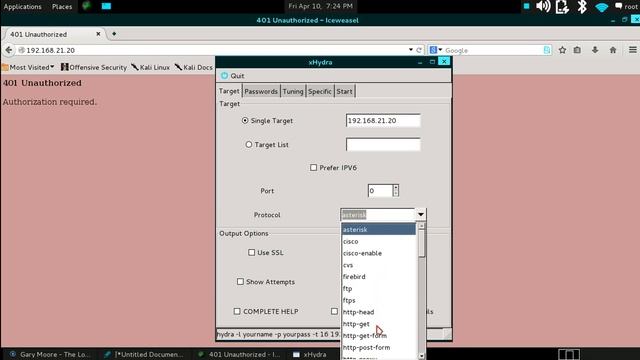Reload page icon in address bar
The image size is (640, 360).
pos(419,50)
